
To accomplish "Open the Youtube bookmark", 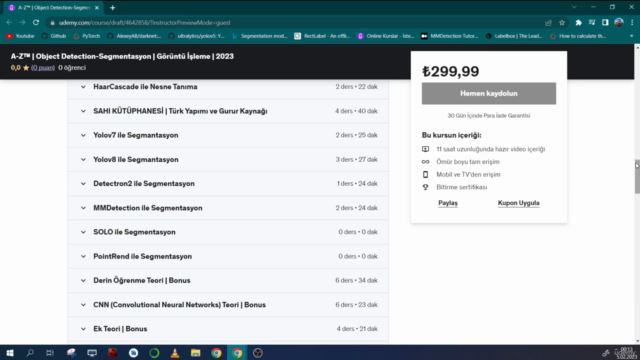I will [20, 36].
